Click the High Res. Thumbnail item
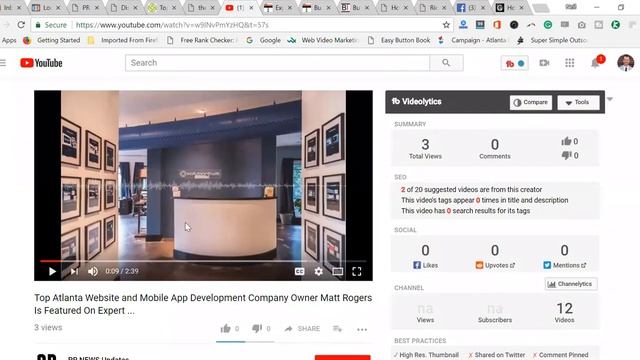640x360 pixels. coord(426,355)
